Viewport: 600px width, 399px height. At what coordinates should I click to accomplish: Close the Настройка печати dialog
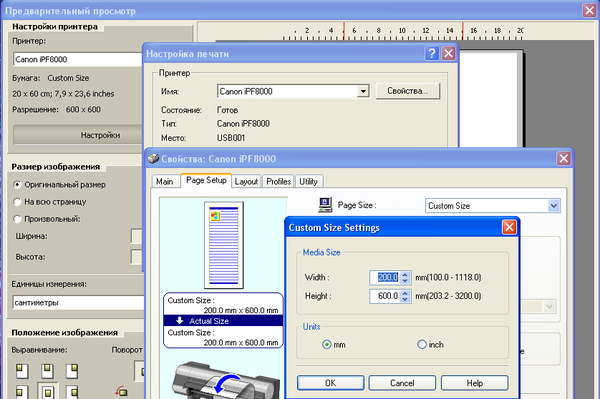point(448,53)
